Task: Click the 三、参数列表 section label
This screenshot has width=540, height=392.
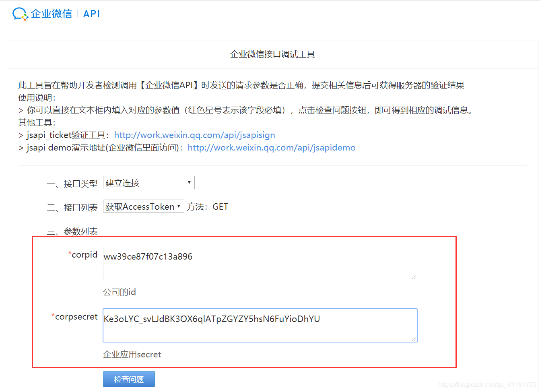Action: (72, 231)
